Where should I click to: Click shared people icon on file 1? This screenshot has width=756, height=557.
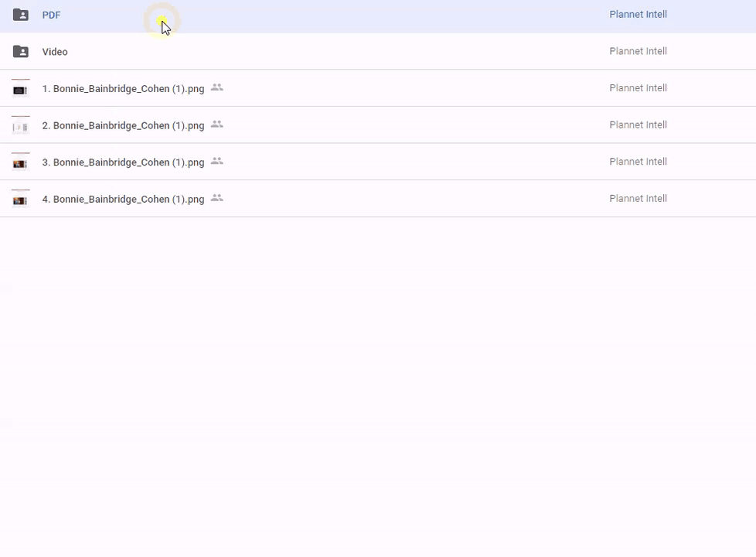point(217,88)
